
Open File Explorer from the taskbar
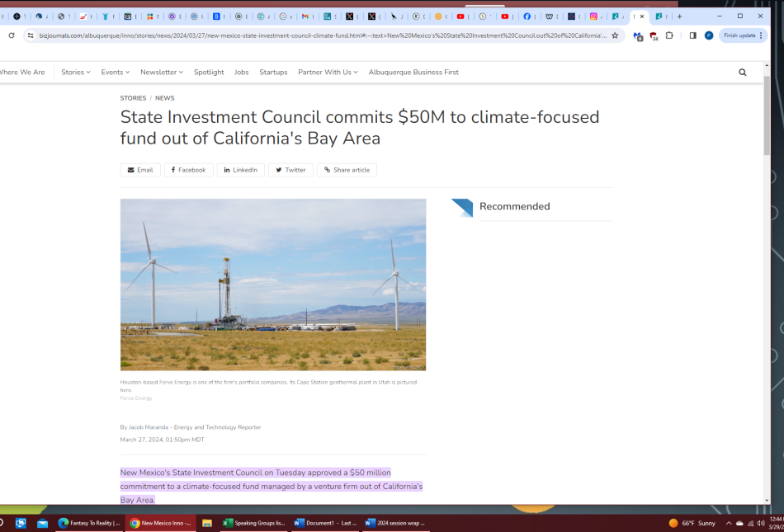(x=207, y=523)
